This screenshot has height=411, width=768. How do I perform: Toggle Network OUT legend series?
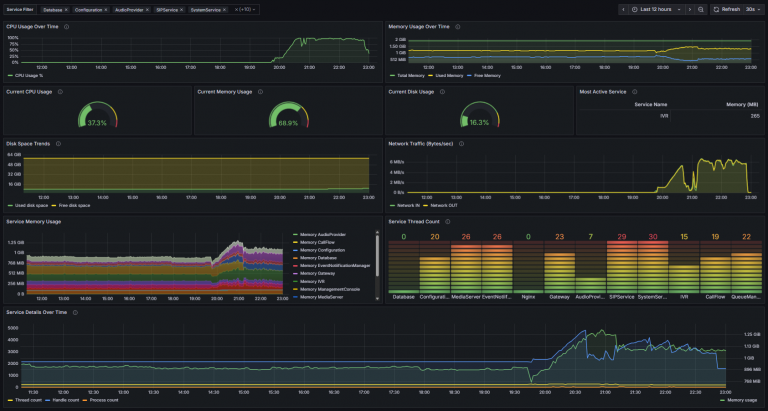(440, 205)
